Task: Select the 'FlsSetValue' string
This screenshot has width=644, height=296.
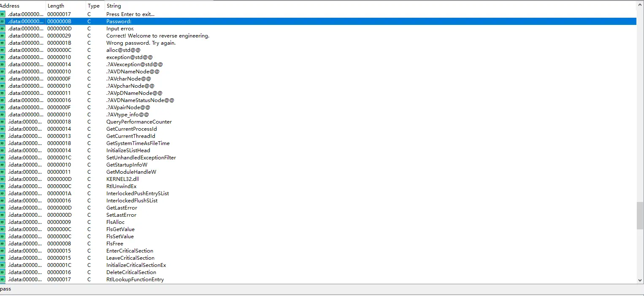Action: coord(120,237)
